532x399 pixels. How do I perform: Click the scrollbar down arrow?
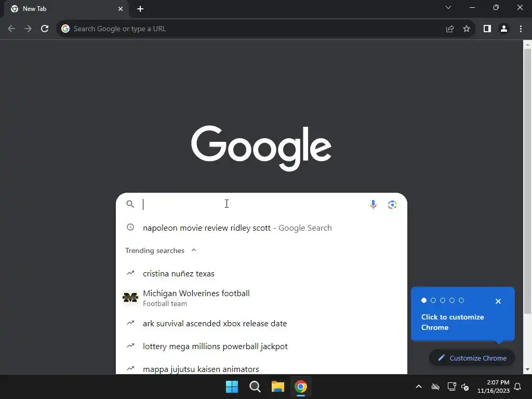527,369
